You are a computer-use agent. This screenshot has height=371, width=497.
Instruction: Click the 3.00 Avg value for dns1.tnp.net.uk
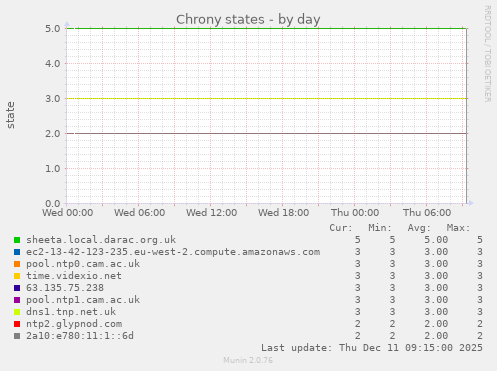coord(436,312)
